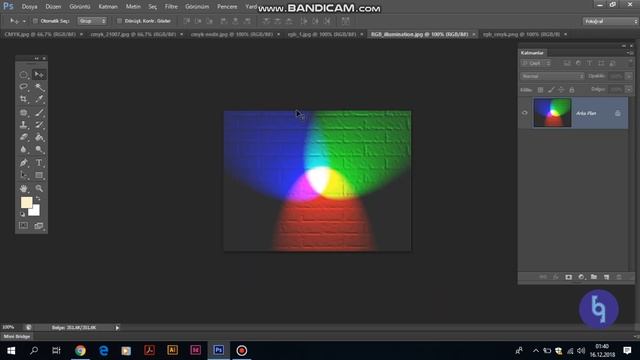
Task: Open the Move tool preset picker arrow
Action: pyautogui.click(x=24, y=21)
